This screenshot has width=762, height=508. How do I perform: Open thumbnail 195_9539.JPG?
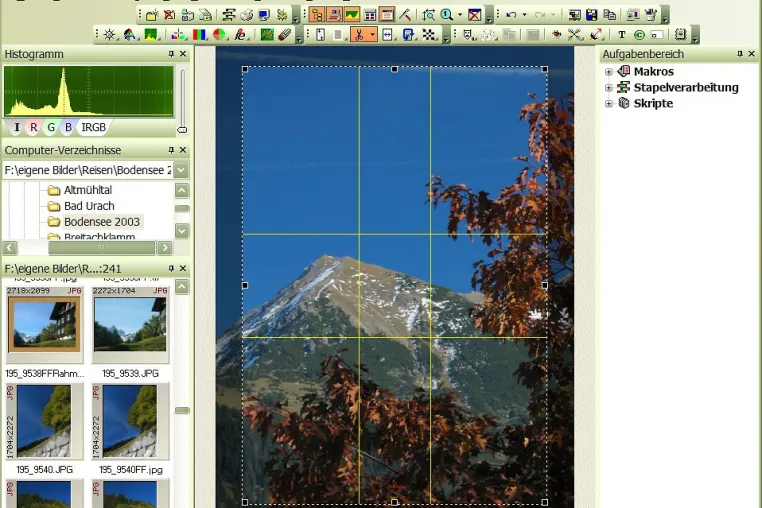130,325
